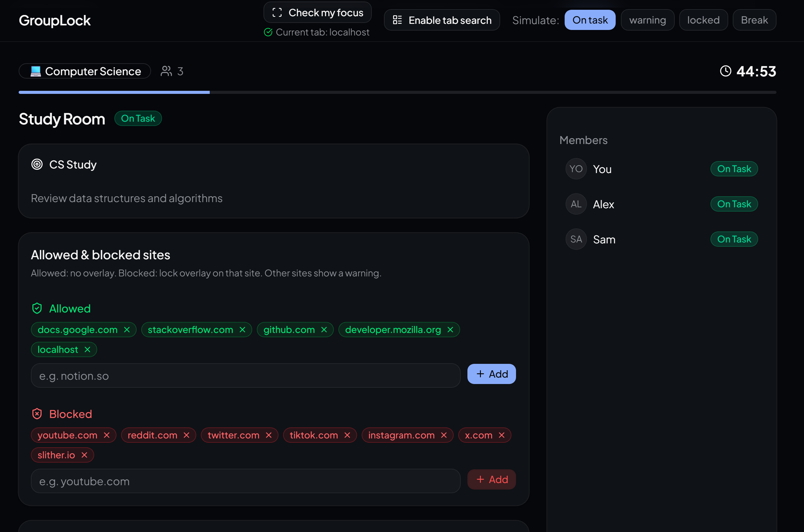Click the red Add blocked site button
804x532 pixels.
pos(491,479)
